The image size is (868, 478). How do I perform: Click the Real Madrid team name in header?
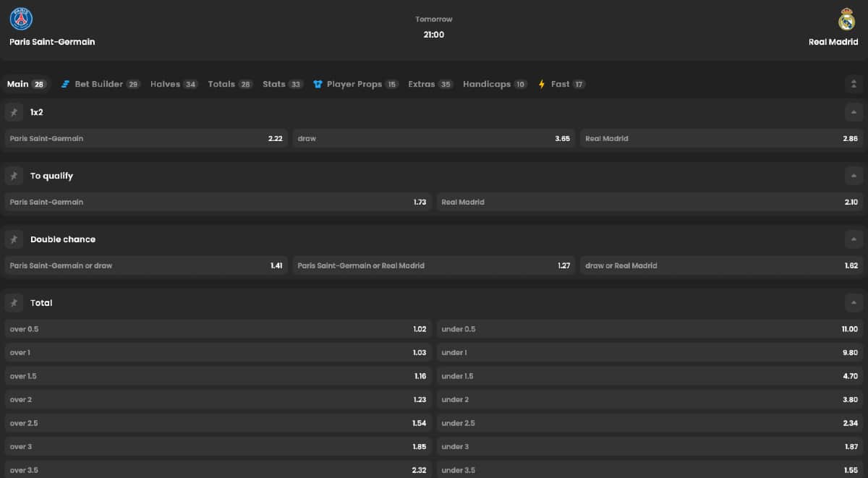click(833, 42)
